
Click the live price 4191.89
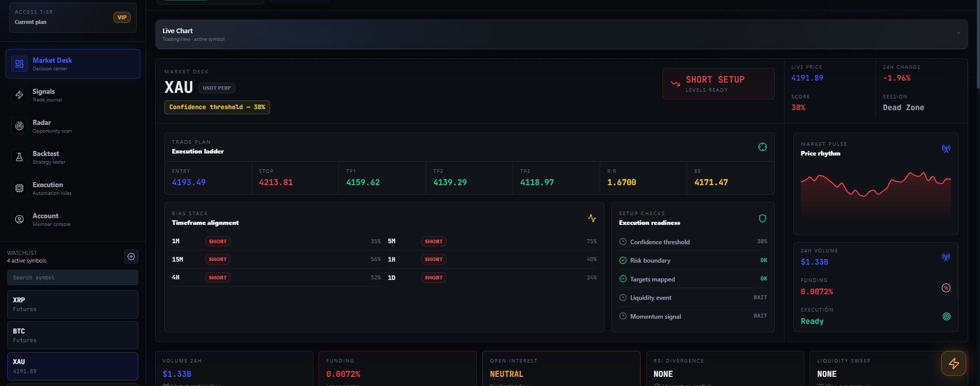point(807,78)
